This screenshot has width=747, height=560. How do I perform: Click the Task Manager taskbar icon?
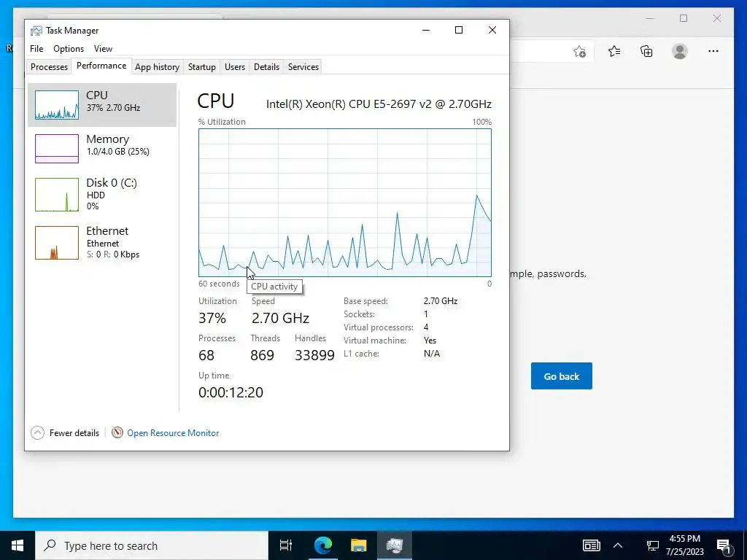[x=395, y=545]
